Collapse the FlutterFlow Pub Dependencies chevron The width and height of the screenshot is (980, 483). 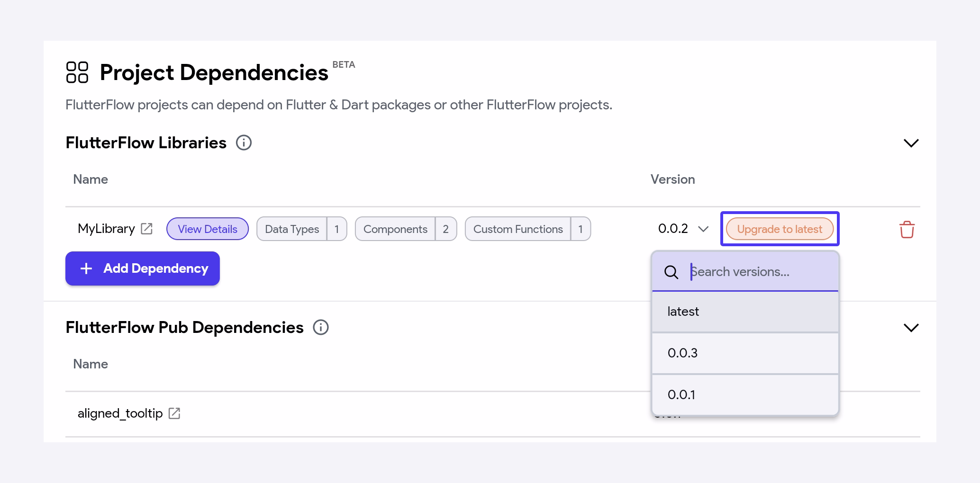(x=911, y=328)
